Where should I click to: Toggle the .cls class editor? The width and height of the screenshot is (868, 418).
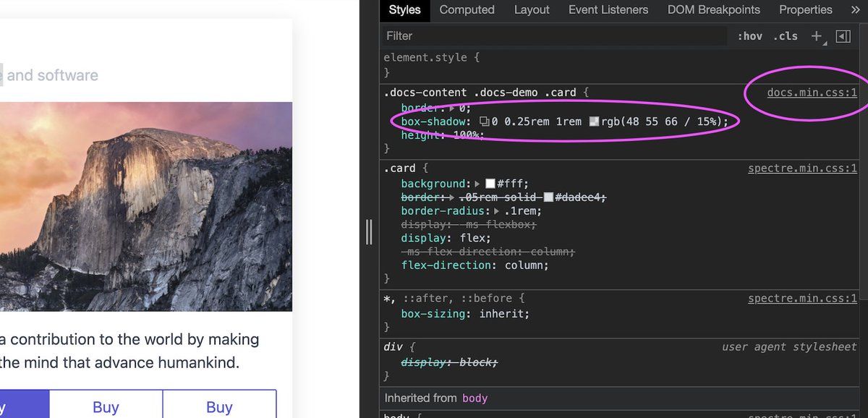point(785,35)
